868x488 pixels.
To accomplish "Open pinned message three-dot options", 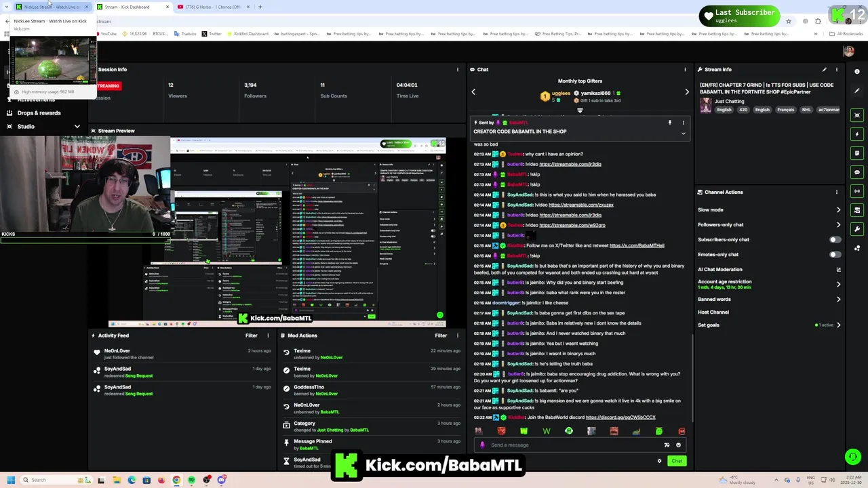I will point(684,123).
